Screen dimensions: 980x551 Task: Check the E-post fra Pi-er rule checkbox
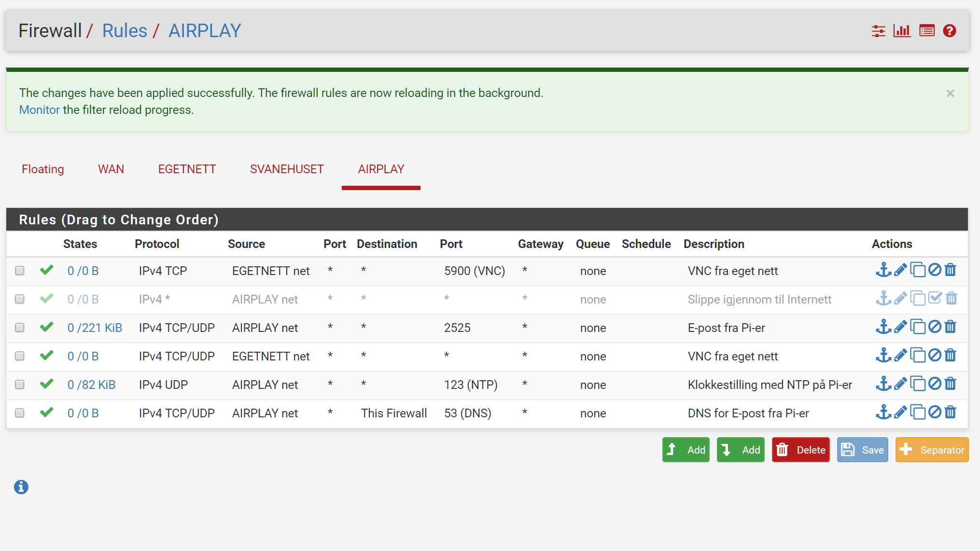coord(20,328)
